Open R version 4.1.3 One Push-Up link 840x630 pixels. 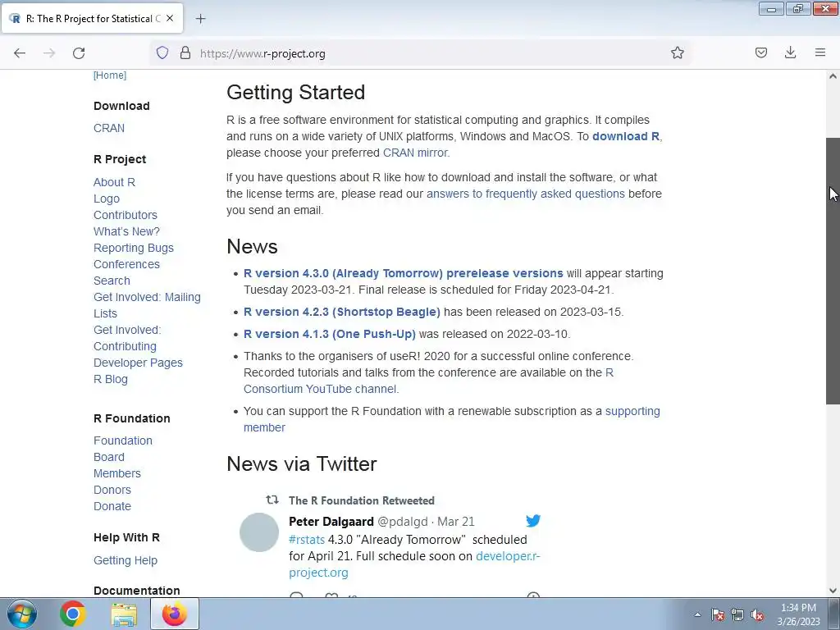point(330,334)
